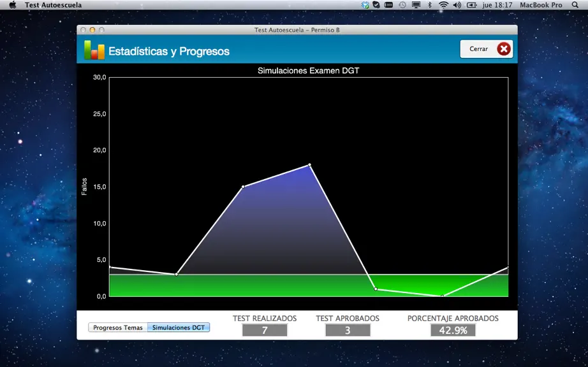The image size is (588, 367).
Task: Select the Simulaciones DGT tab
Action: click(x=179, y=327)
